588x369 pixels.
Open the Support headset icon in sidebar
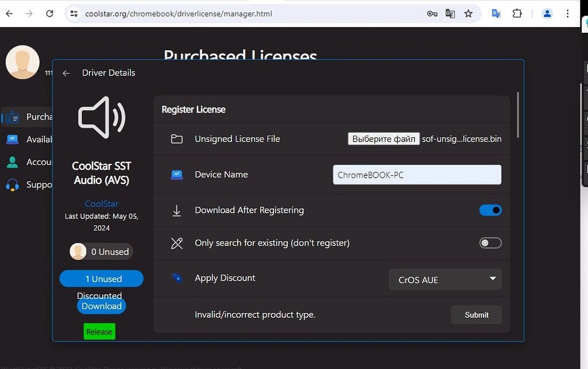12,184
